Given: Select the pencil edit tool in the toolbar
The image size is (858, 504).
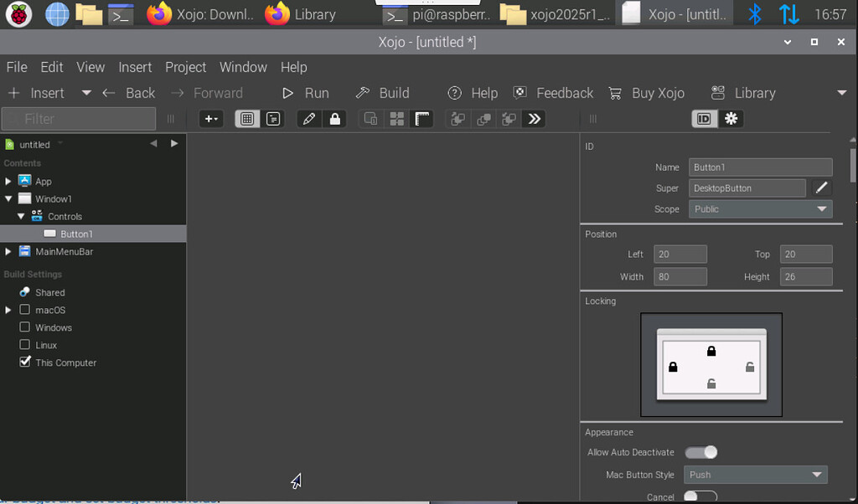Looking at the screenshot, I should [308, 118].
